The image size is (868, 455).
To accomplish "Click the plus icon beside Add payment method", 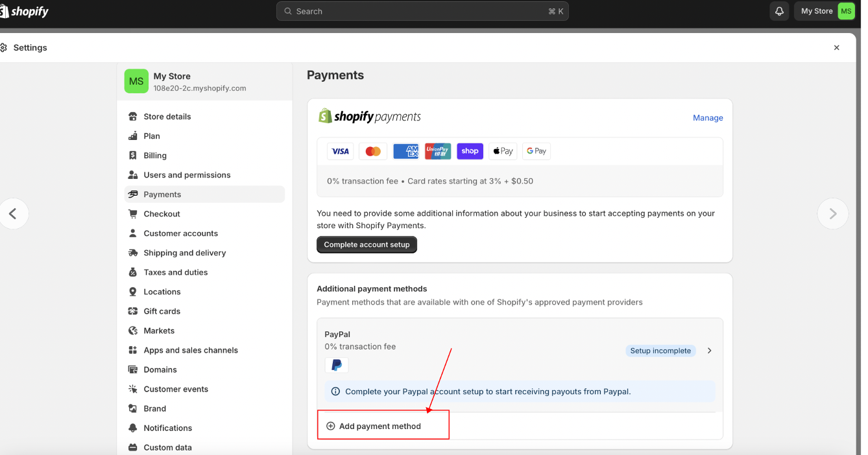I will coord(330,426).
